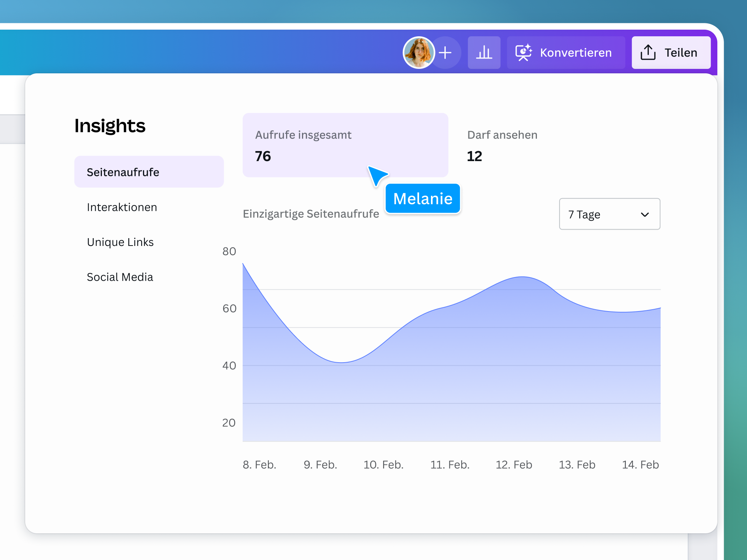
Task: Select the Seitenaufrufe menu item
Action: coord(123,172)
